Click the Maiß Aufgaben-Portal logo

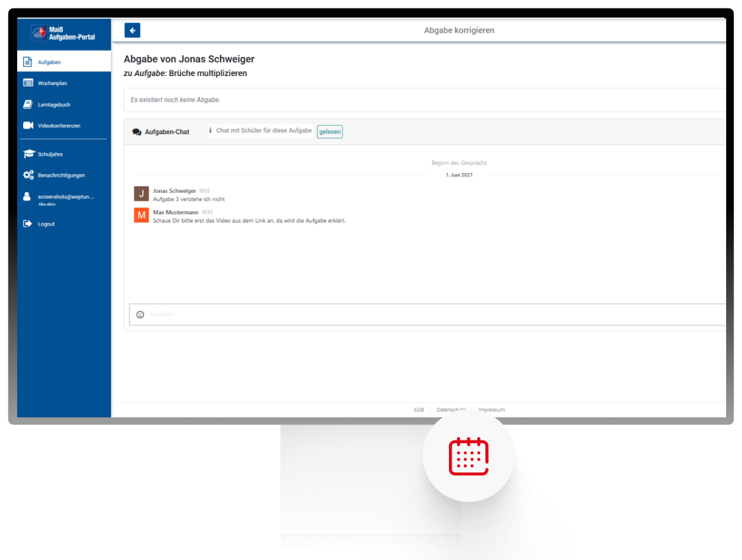click(x=63, y=33)
